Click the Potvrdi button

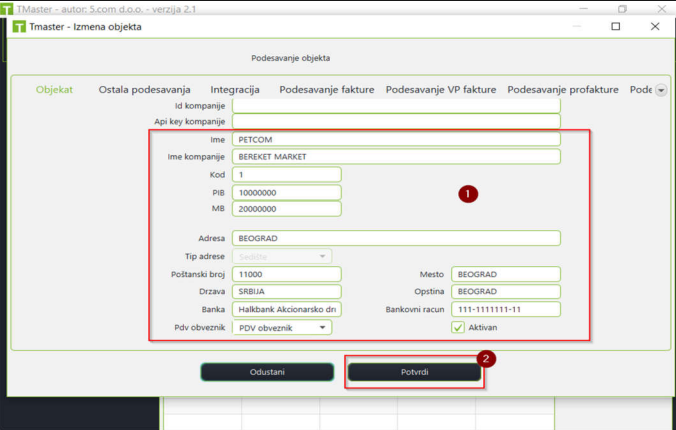414,372
